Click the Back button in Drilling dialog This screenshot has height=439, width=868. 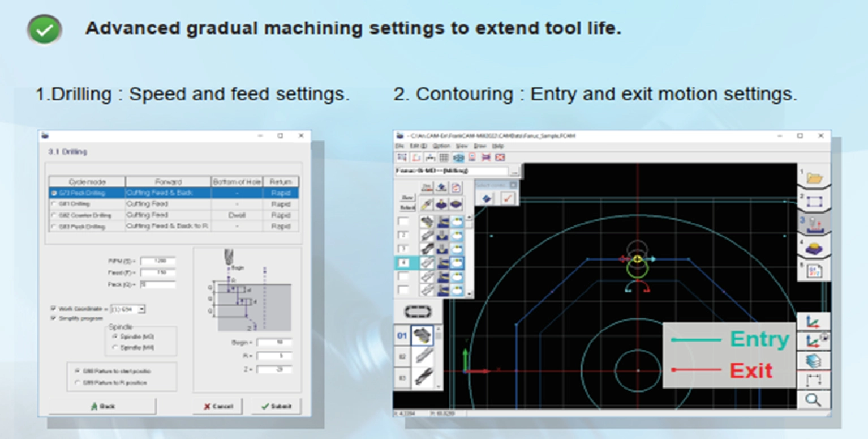(x=102, y=406)
